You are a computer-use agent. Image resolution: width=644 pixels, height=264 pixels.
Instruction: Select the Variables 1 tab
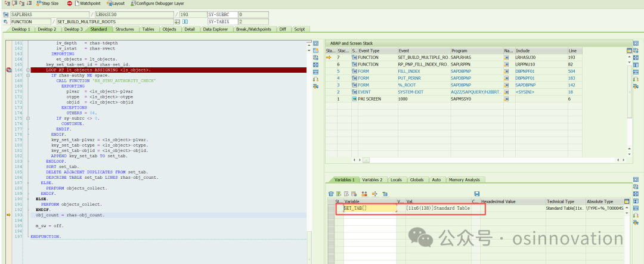pos(344,180)
